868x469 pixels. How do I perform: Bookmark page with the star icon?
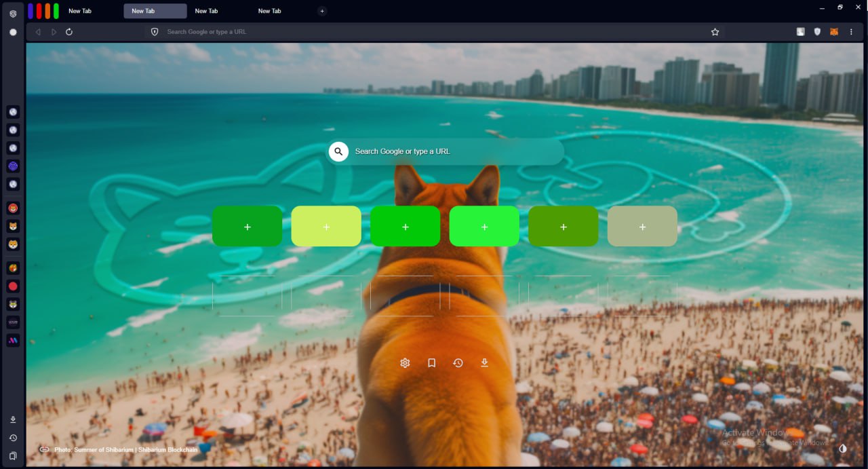tap(715, 32)
